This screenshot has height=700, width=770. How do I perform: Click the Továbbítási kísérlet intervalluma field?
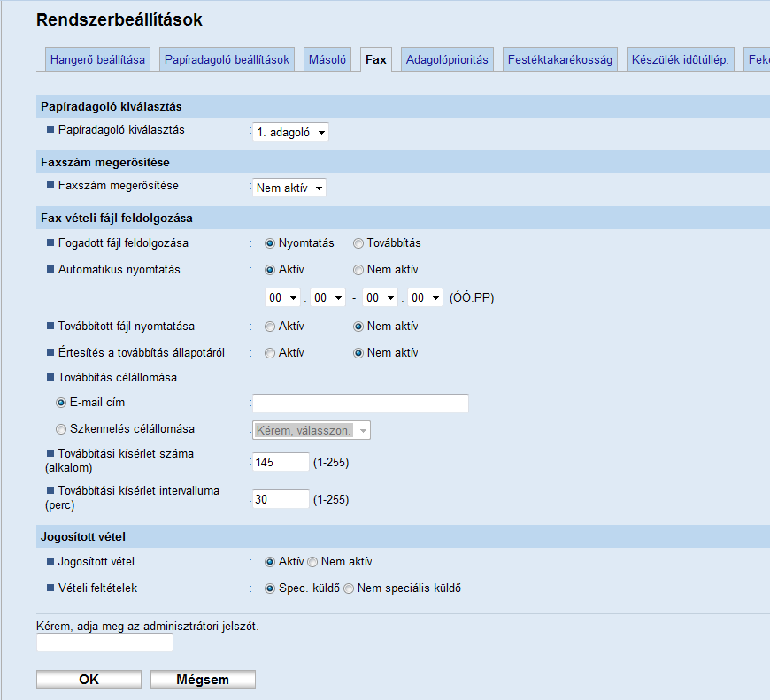pos(281,499)
